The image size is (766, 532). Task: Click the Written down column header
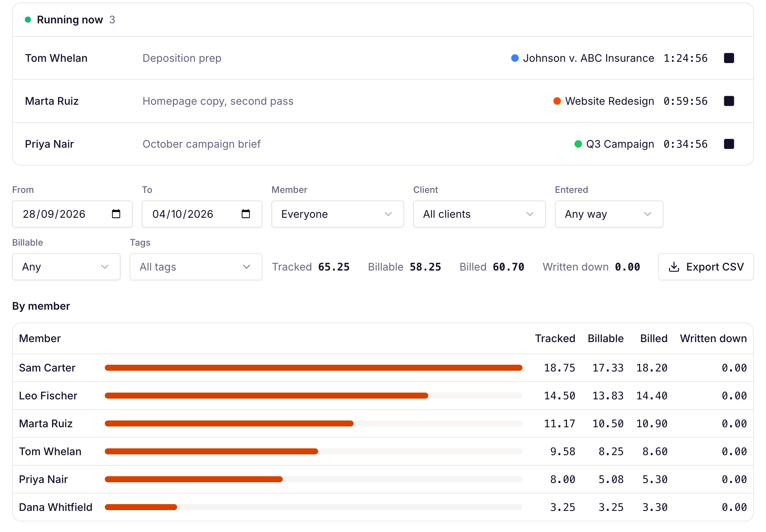tap(713, 338)
